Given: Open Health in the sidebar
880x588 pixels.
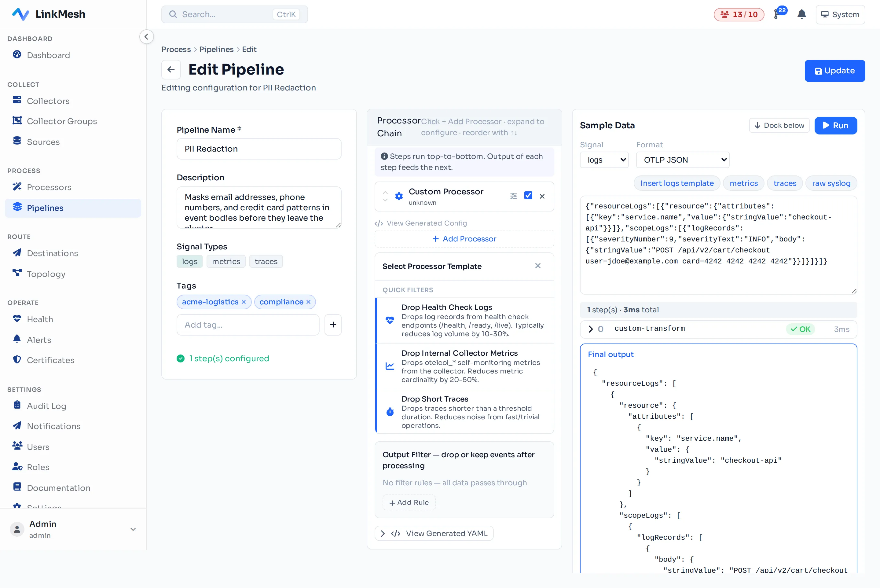Looking at the screenshot, I should [73, 319].
